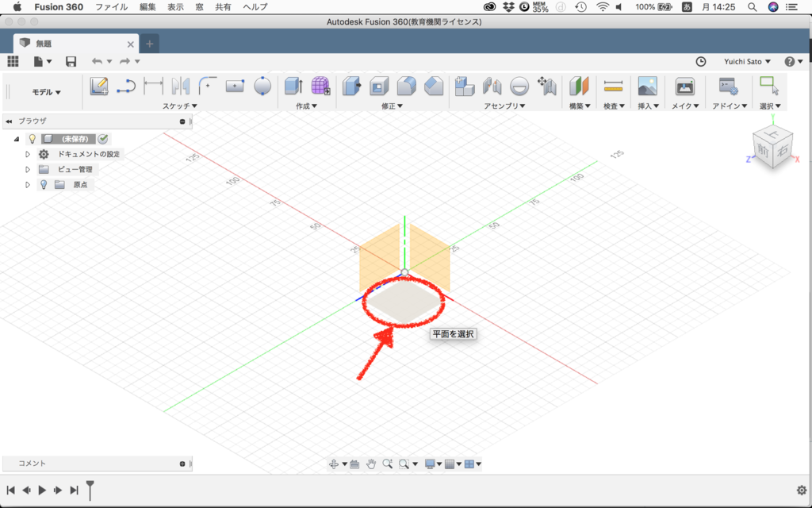Open the メイク dropdown menu
The width and height of the screenshot is (812, 508).
[x=685, y=106]
